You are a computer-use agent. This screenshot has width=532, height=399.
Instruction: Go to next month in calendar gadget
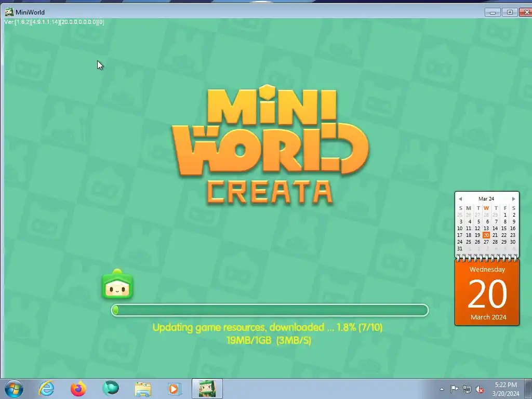coord(513,199)
